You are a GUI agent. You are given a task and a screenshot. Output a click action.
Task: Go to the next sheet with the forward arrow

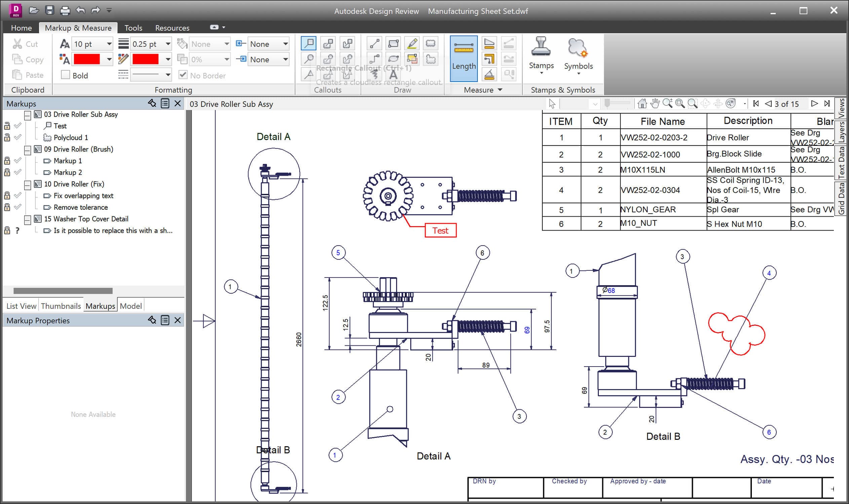click(x=814, y=103)
